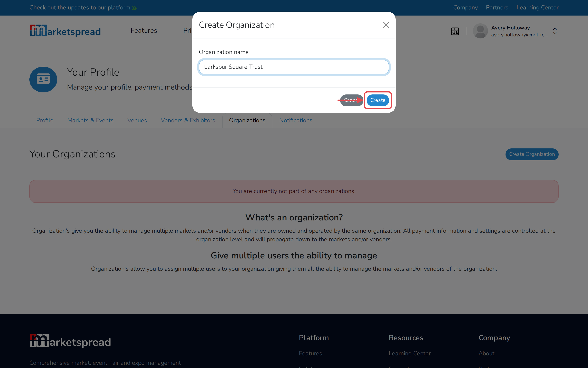
Task: Click the green double-arrow updates icon
Action: click(134, 8)
